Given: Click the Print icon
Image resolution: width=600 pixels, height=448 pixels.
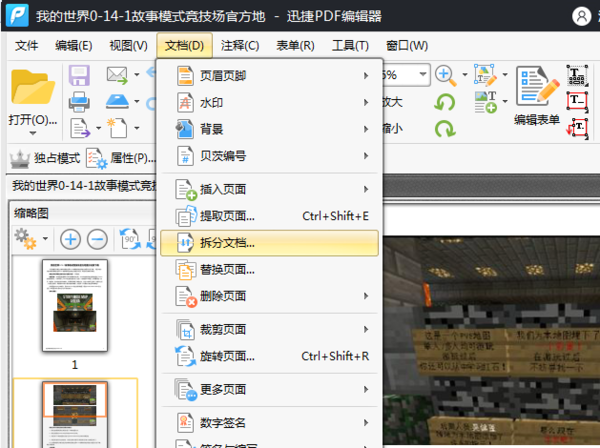Looking at the screenshot, I should (x=79, y=102).
